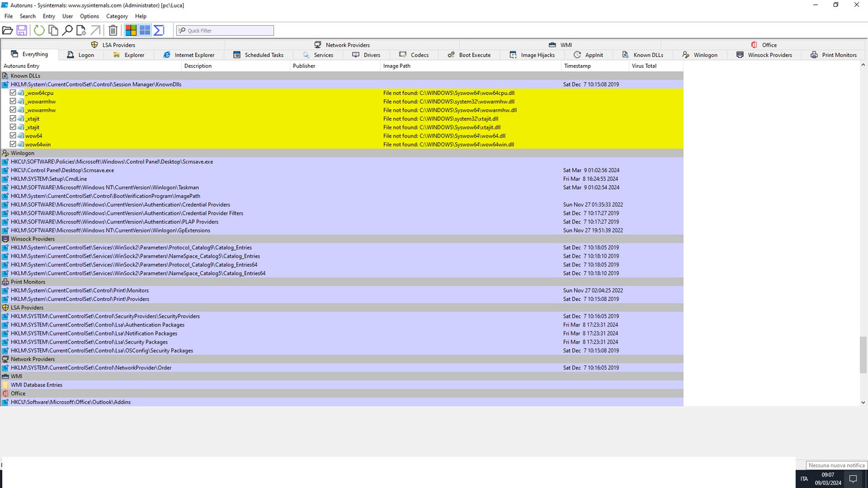868x488 pixels.
Task: Switch to the Services tab
Action: [318, 55]
